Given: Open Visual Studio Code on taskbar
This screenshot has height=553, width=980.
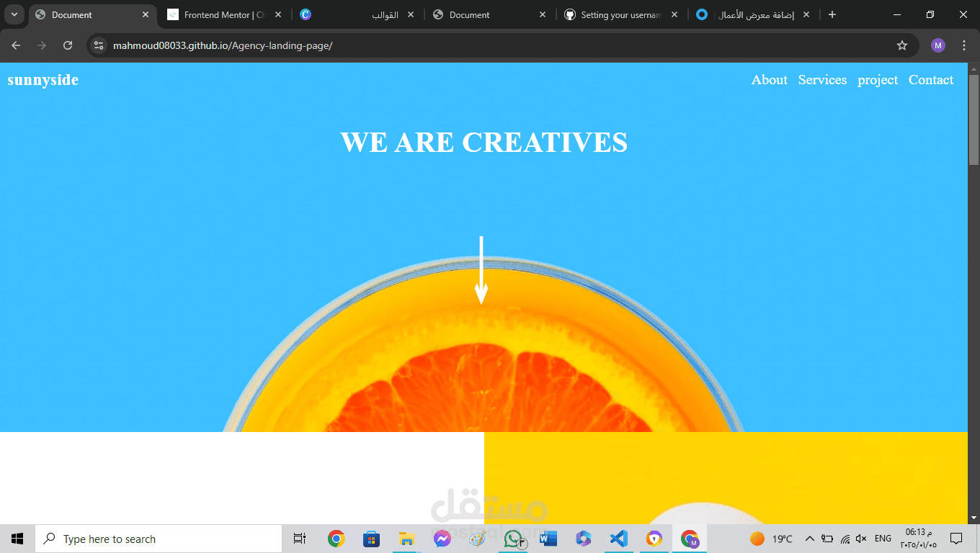Looking at the screenshot, I should (x=618, y=539).
